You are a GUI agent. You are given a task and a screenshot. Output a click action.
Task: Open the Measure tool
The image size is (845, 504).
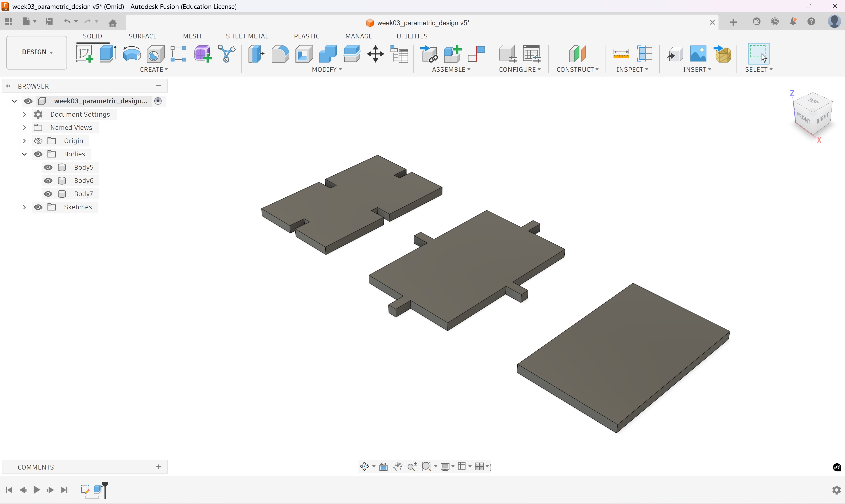(x=621, y=54)
